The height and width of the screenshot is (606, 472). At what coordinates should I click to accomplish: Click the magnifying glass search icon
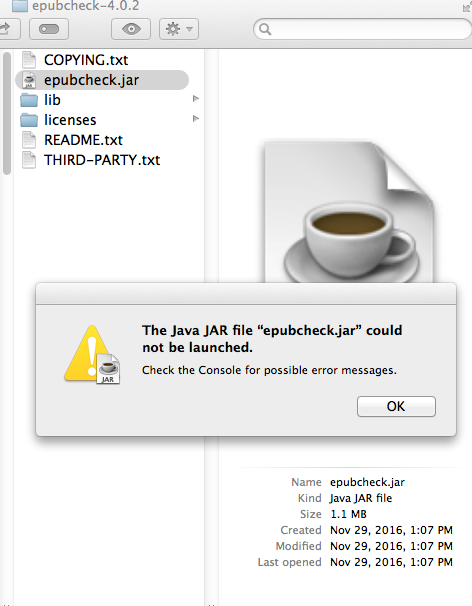coord(265,29)
